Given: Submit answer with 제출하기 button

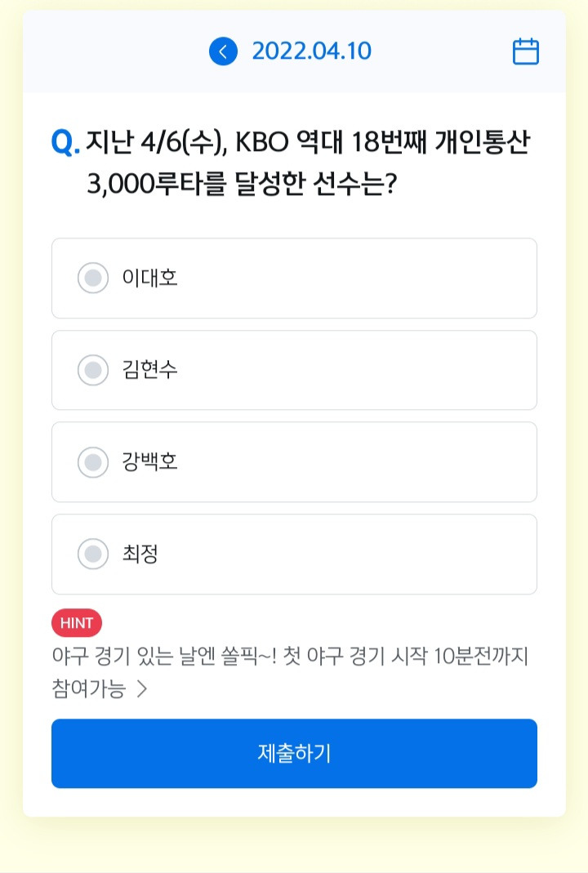Looking at the screenshot, I should tap(294, 753).
